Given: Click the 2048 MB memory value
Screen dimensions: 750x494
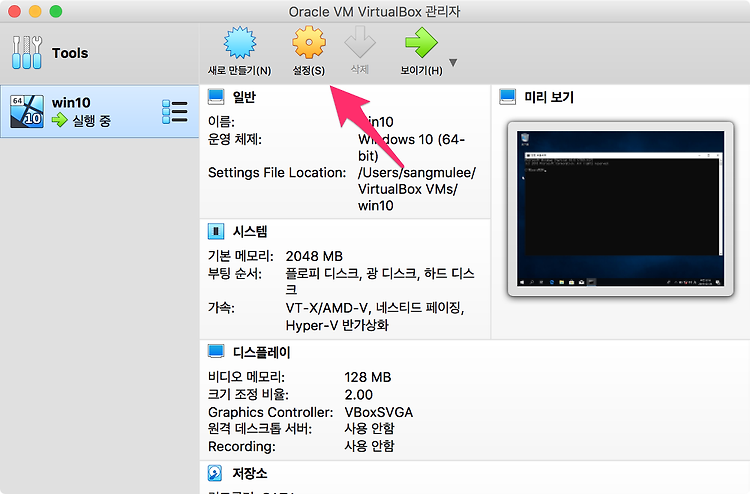Looking at the screenshot, I should pos(314,256).
